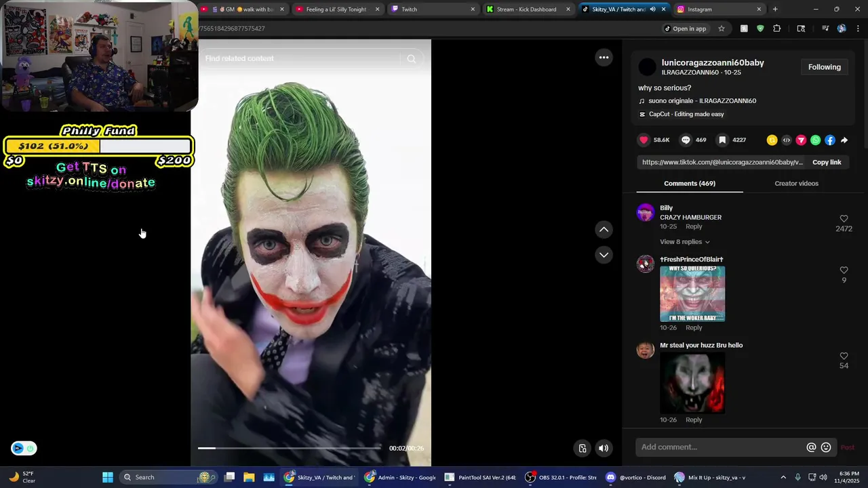Image resolution: width=868 pixels, height=488 pixels.
Task: Open the weather widget on taskbar
Action: coord(22,477)
